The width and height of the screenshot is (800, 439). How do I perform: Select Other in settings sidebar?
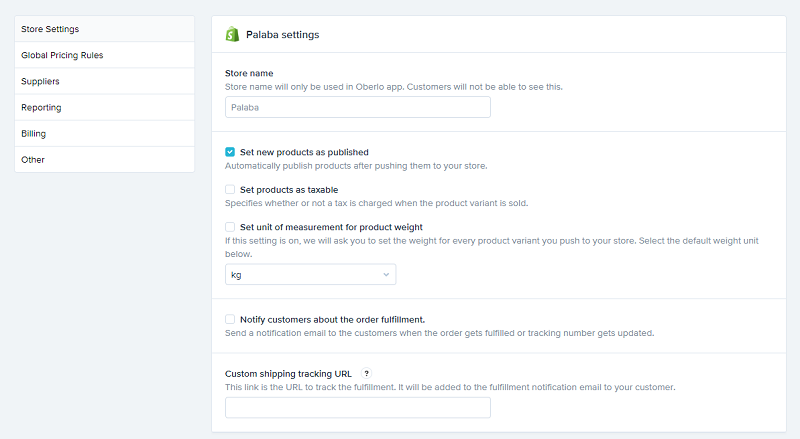tap(33, 159)
